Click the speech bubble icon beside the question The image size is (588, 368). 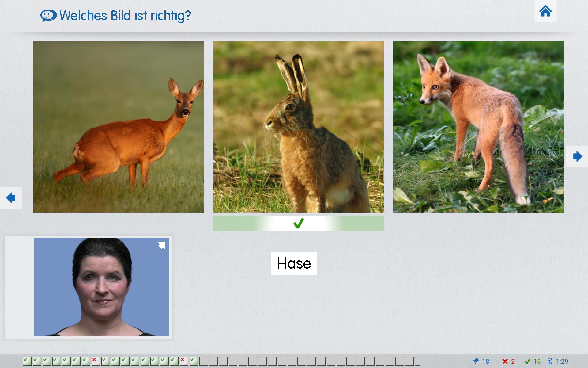(x=48, y=16)
